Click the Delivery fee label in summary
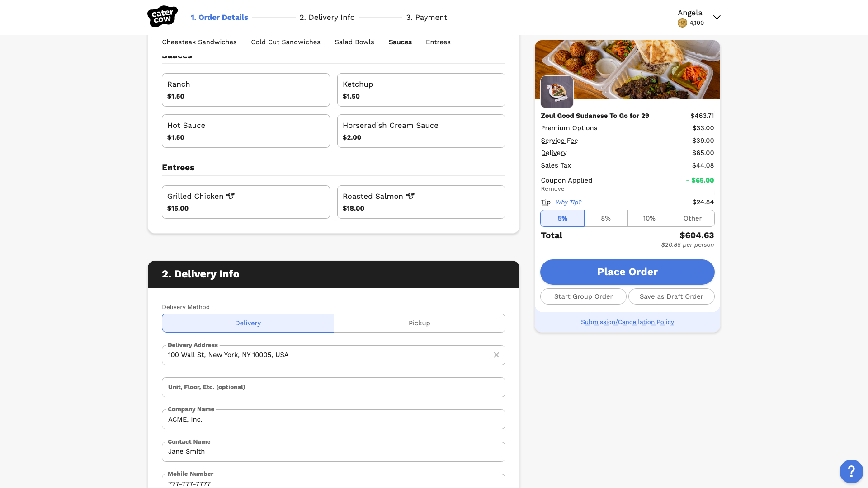Viewport: 868px width, 488px height. tap(553, 153)
